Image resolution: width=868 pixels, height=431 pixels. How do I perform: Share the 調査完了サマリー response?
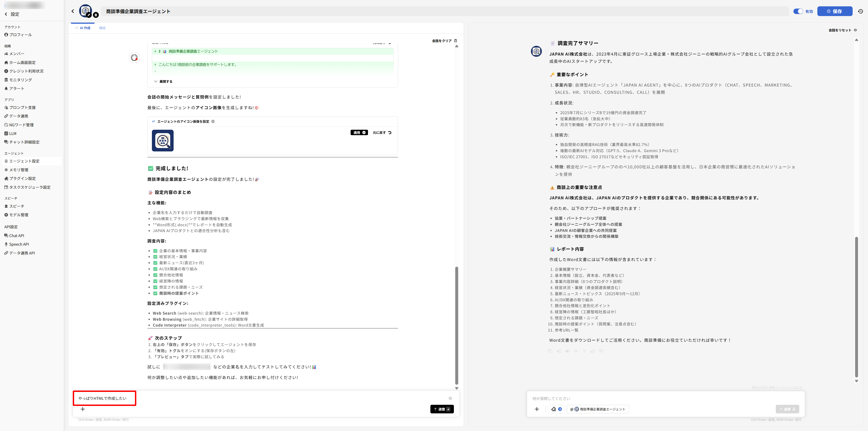point(559,351)
